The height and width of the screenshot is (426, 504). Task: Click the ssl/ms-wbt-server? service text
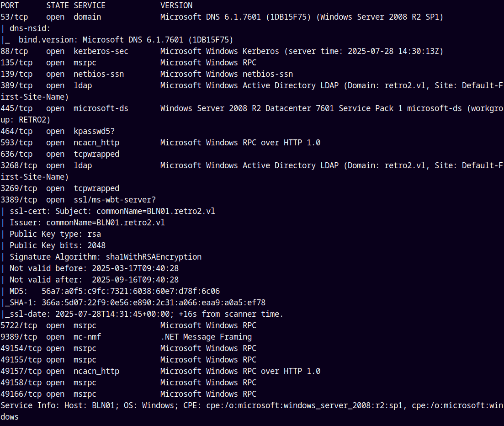pyautogui.click(x=115, y=200)
